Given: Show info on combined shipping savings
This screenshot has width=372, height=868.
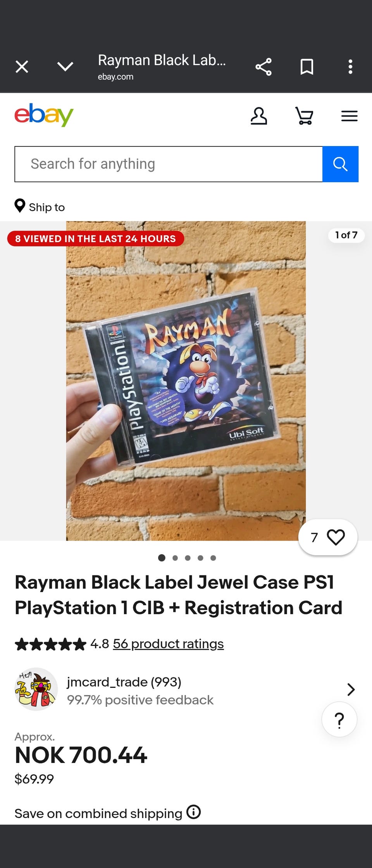Looking at the screenshot, I should click(x=193, y=811).
